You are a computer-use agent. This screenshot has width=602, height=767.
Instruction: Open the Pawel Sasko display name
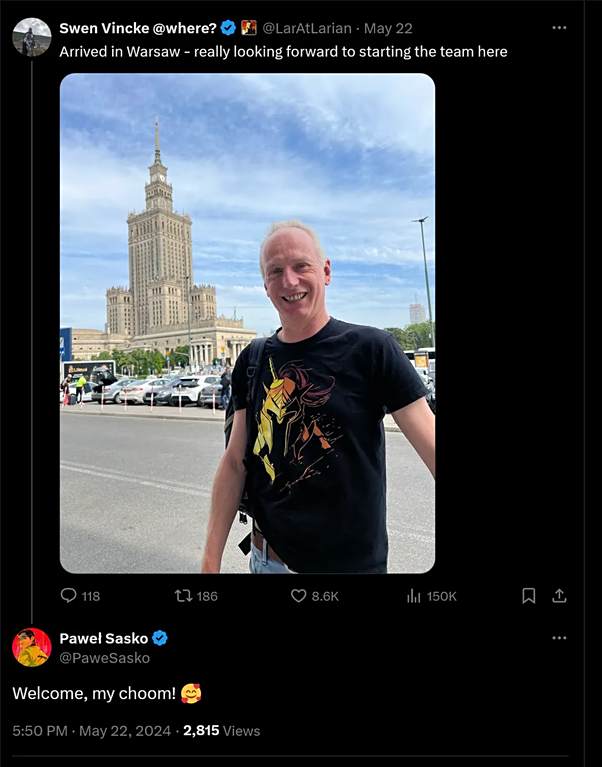[104, 638]
